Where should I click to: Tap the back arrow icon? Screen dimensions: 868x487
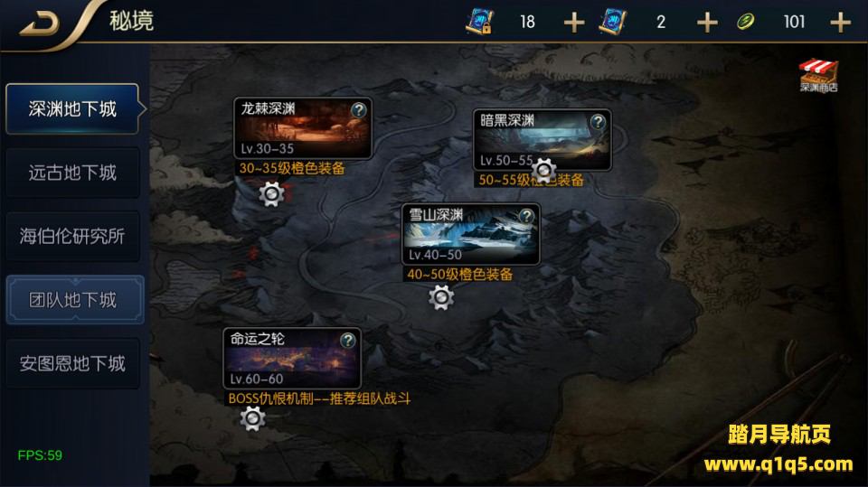[x=40, y=23]
